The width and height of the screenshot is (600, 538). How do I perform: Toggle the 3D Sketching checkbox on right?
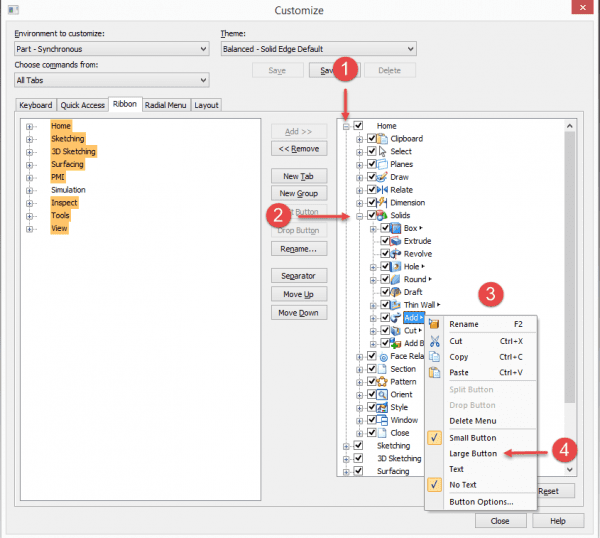click(x=358, y=458)
